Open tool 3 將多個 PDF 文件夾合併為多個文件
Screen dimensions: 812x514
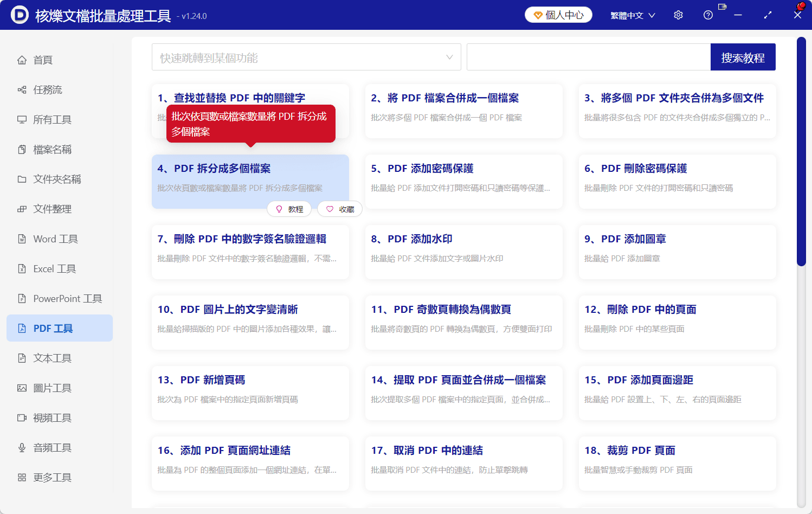coord(678,111)
